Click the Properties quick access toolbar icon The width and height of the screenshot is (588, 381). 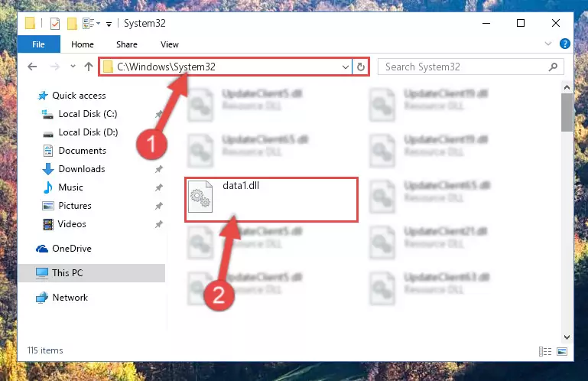coord(55,23)
